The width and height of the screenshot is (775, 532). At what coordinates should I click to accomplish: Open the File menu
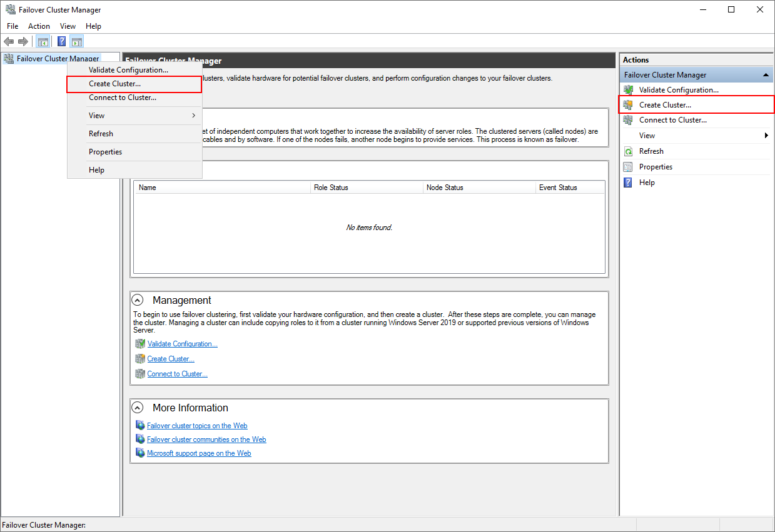click(x=13, y=26)
